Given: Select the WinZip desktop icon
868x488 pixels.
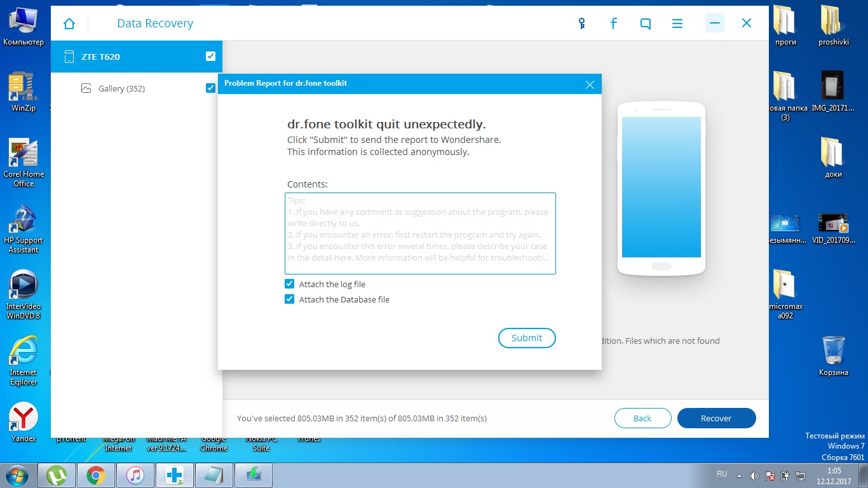Looking at the screenshot, I should pyautogui.click(x=24, y=92).
